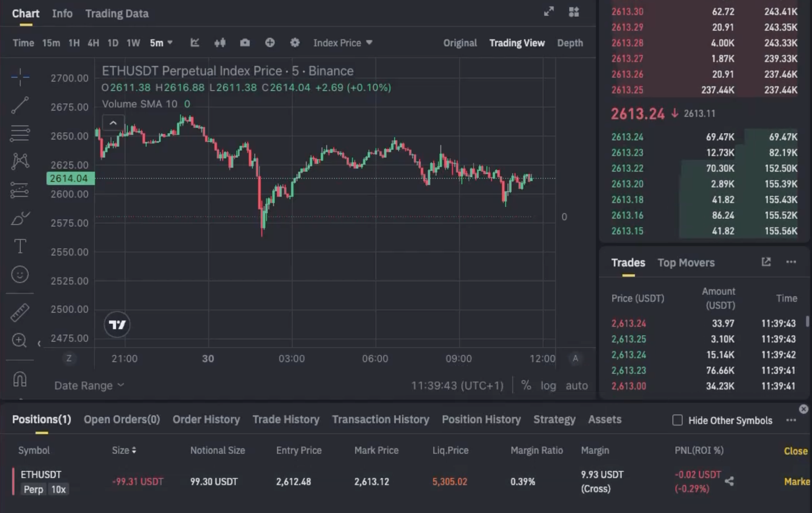Toggle auto scale on chart
This screenshot has height=513, width=812.
click(x=576, y=385)
